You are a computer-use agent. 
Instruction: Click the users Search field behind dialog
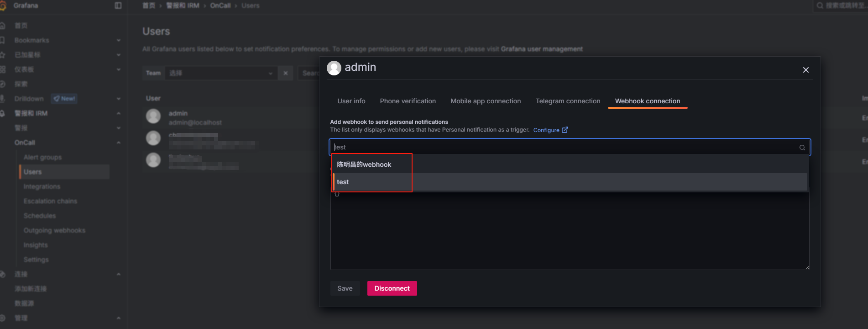pos(309,73)
